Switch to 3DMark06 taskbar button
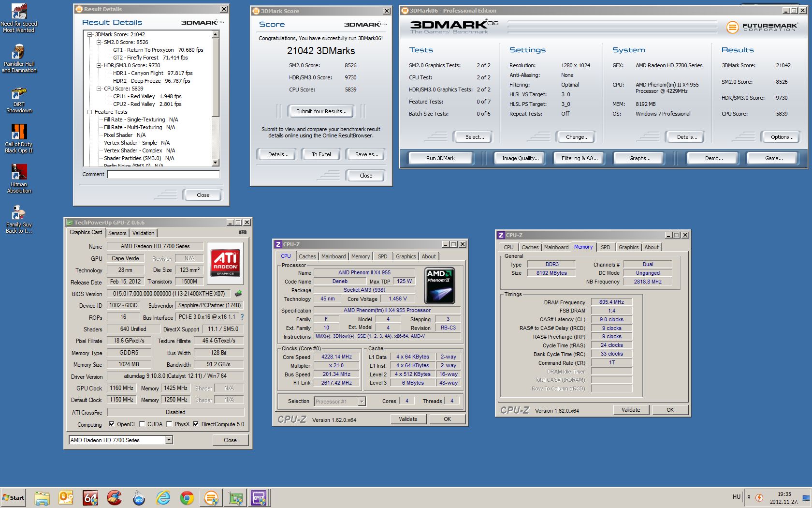This screenshot has width=812, height=508. [x=211, y=497]
